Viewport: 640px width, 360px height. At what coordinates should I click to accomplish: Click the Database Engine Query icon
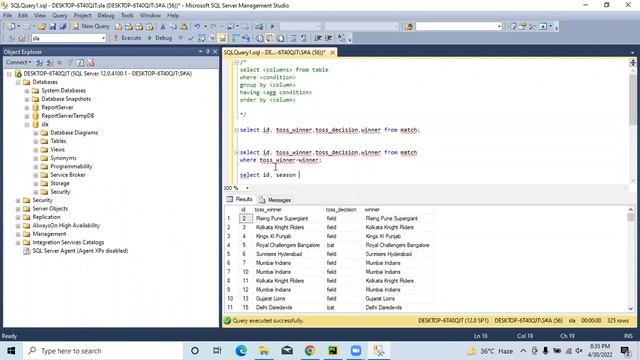118,27
